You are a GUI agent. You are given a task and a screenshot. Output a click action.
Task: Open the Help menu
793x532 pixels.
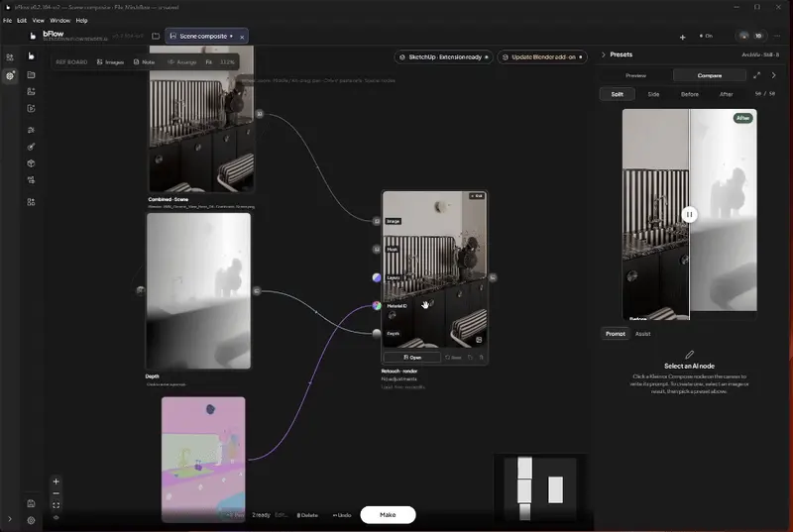click(82, 21)
